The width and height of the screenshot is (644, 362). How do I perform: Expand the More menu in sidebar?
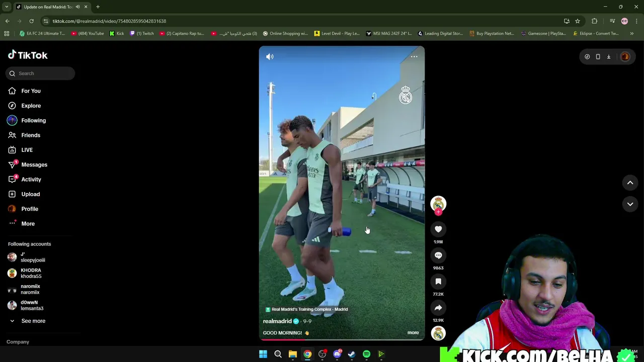coord(28,224)
